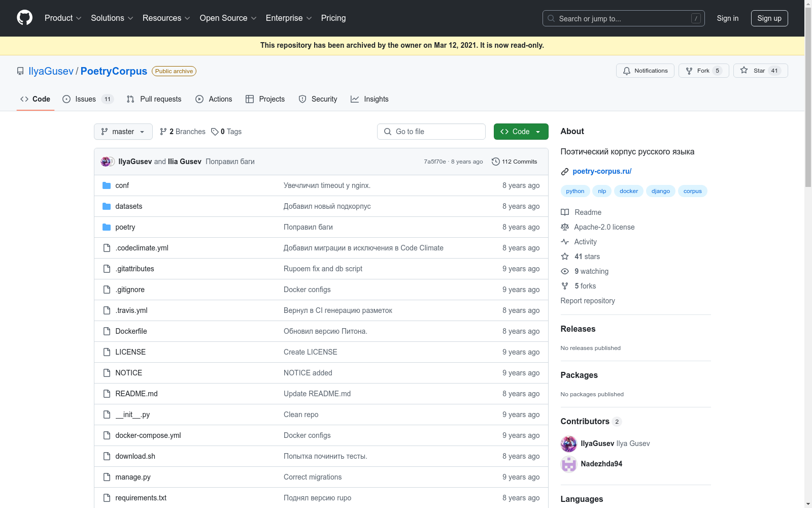The height and width of the screenshot is (508, 812).
Task: Open the green Code dropdown button
Action: coord(521,132)
